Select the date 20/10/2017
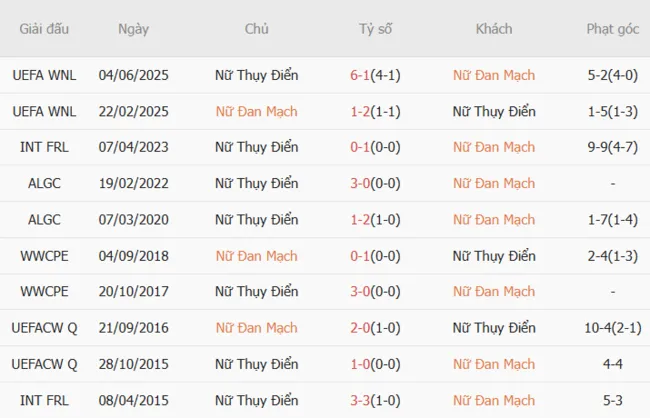Viewport: 650px width, 418px height. click(x=133, y=292)
